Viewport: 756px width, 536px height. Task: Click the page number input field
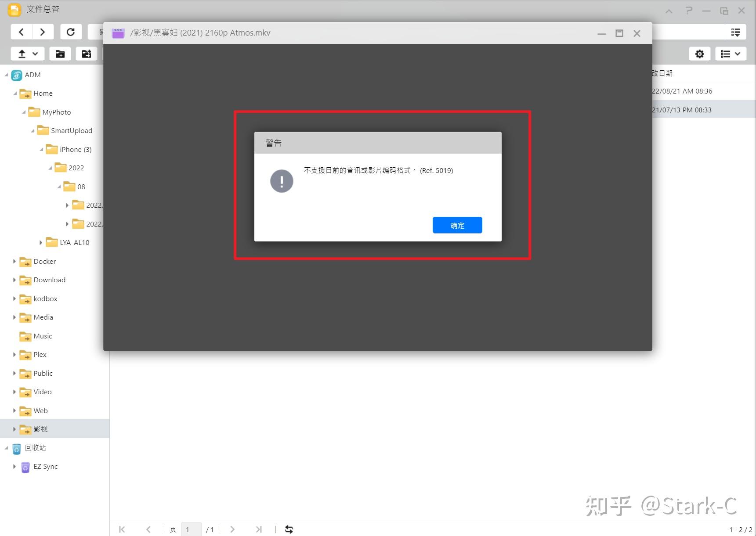pos(191,529)
